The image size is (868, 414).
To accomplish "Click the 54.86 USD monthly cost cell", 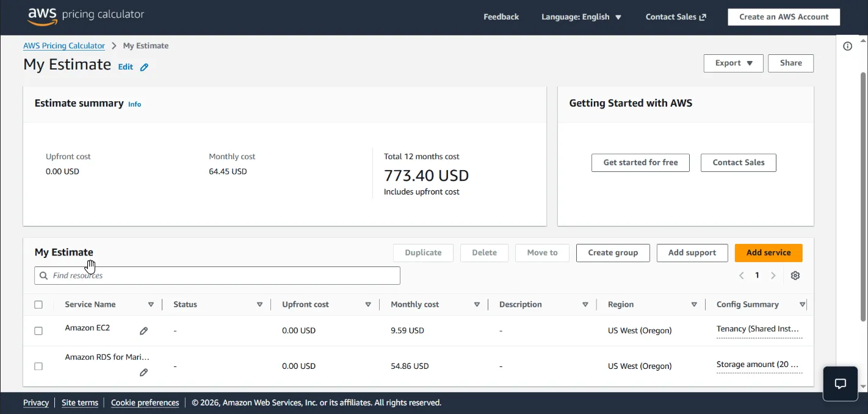I will (x=410, y=366).
